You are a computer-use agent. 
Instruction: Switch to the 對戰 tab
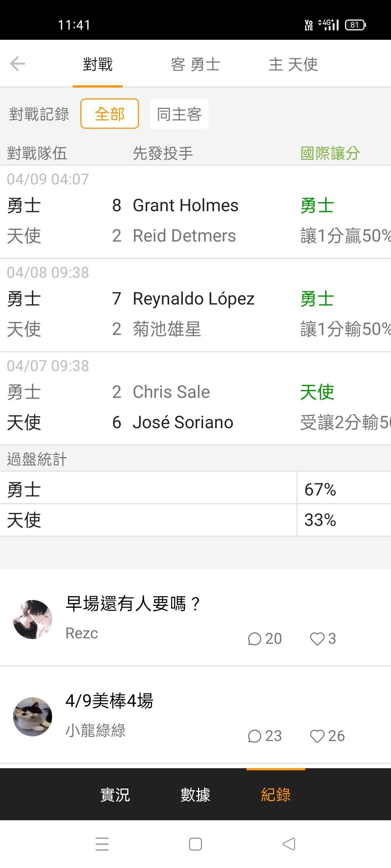(x=98, y=64)
